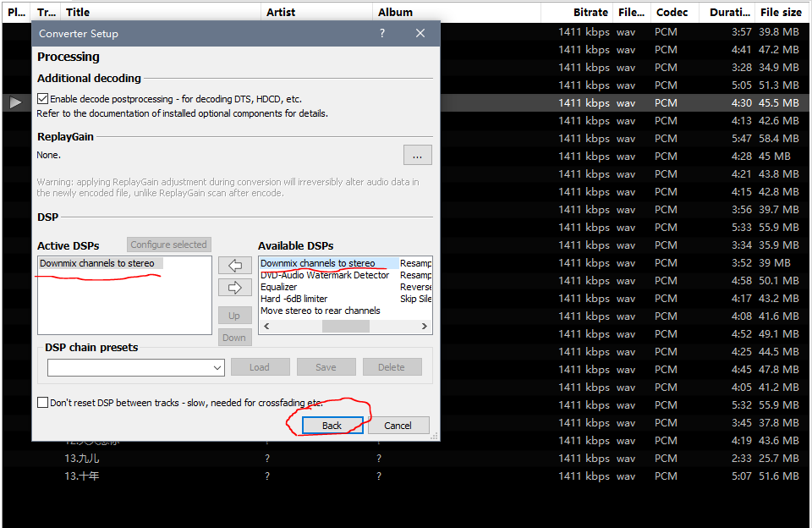Click the right arrow to remove DSP

click(234, 288)
